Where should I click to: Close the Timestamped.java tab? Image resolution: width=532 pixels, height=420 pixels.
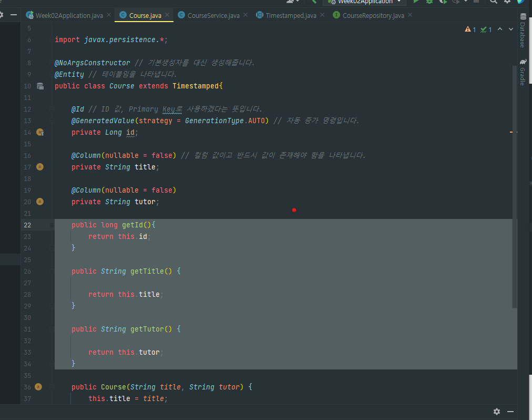pos(322,15)
